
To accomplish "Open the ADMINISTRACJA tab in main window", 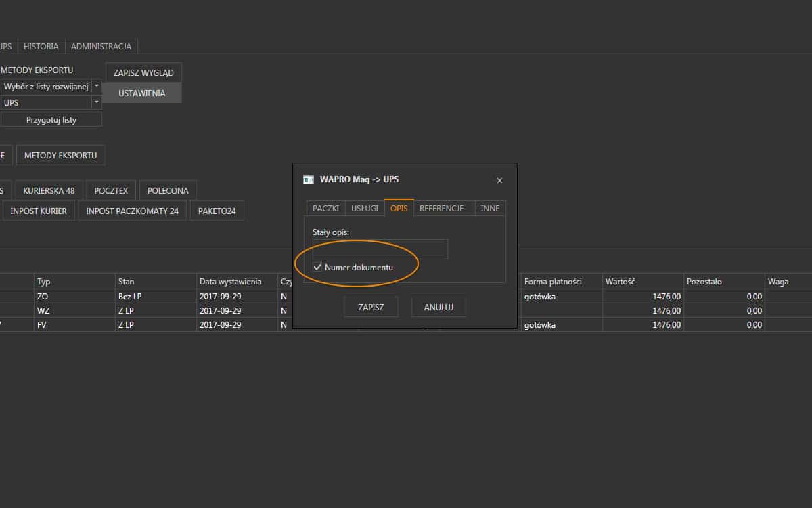I will [x=101, y=47].
